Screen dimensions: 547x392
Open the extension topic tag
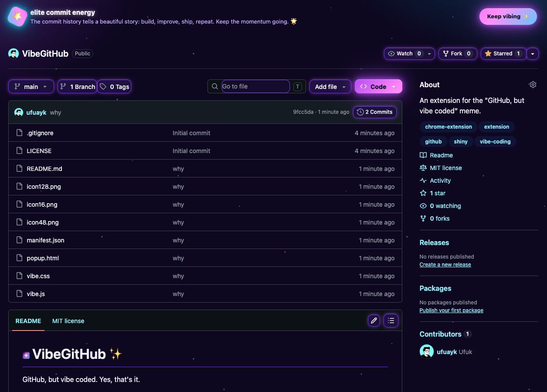tap(496, 127)
